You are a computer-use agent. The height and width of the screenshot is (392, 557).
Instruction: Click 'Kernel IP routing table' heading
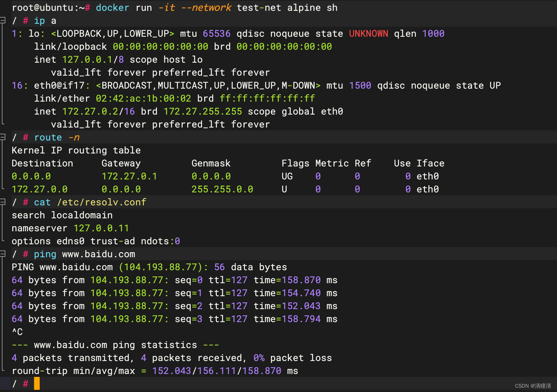click(x=76, y=150)
